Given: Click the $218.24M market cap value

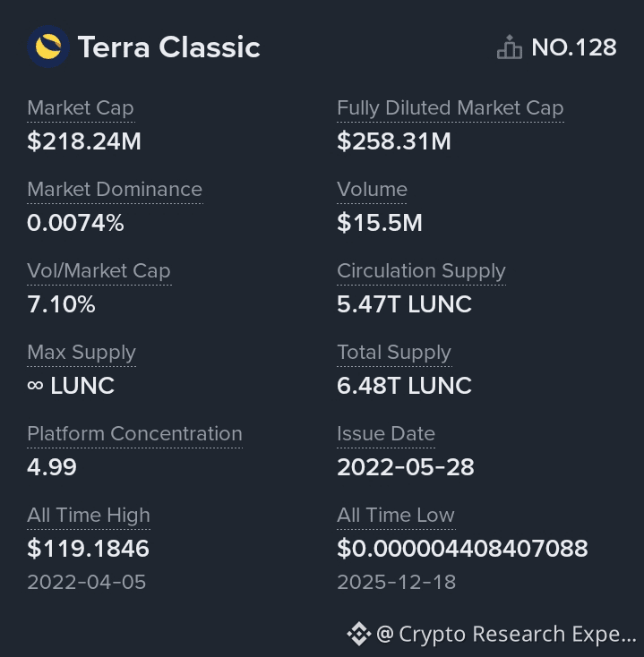Looking at the screenshot, I should (84, 141).
